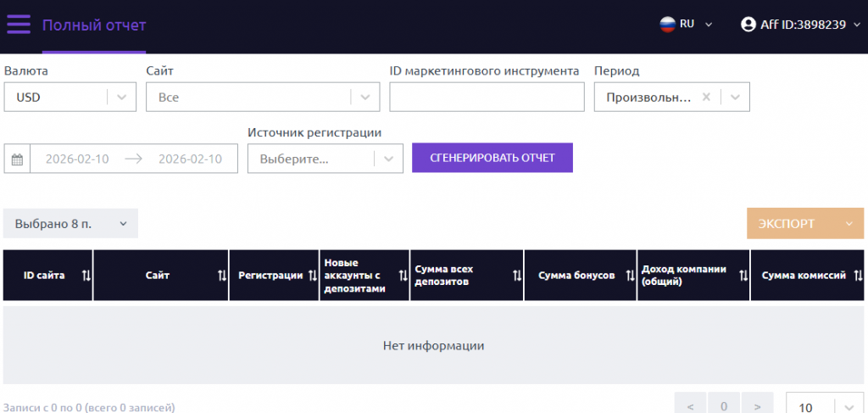Sort by Сумма всех депозитов column
868x413 pixels.
coord(517,276)
